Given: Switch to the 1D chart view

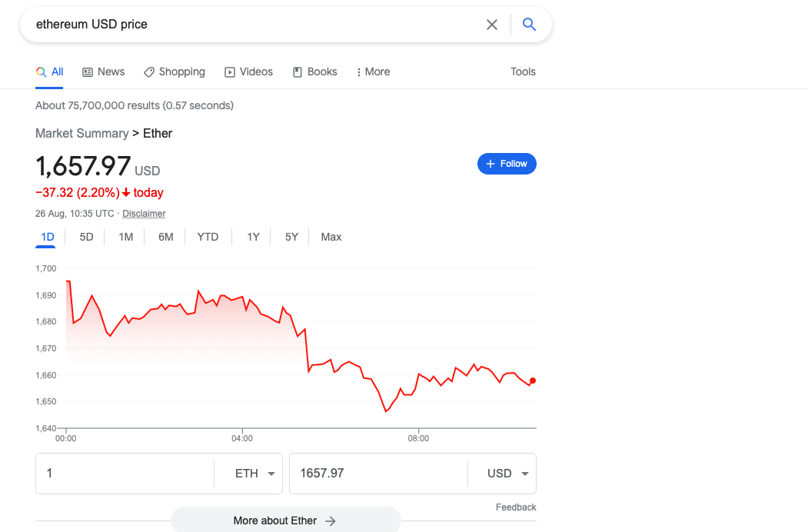Looking at the screenshot, I should pos(45,237).
